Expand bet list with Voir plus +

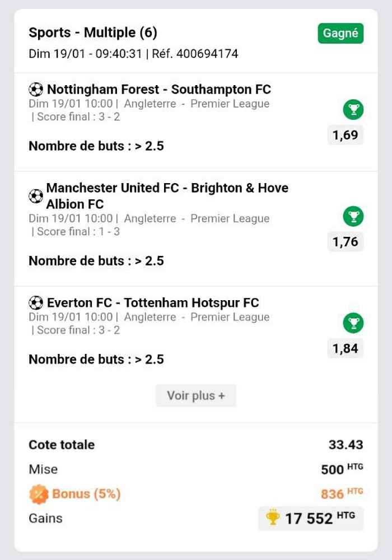coord(196,396)
